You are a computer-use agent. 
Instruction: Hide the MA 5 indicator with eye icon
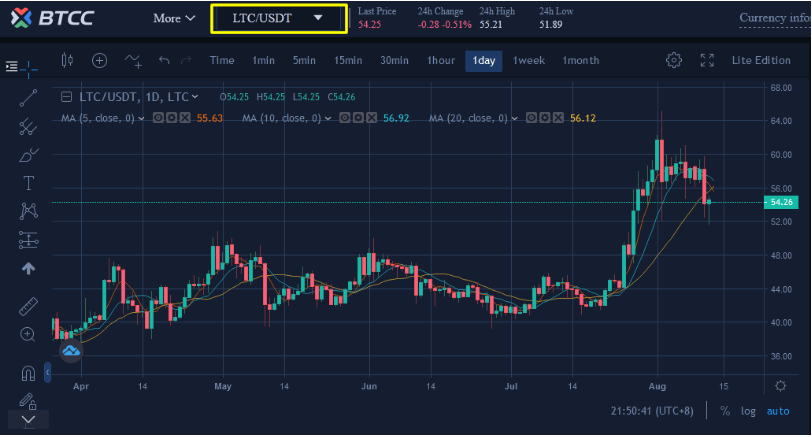(x=158, y=118)
